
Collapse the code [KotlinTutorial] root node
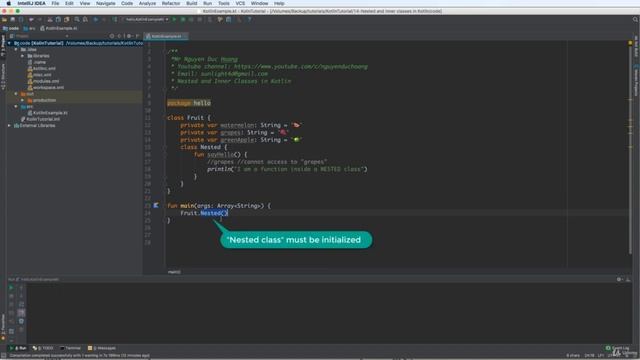[9, 43]
